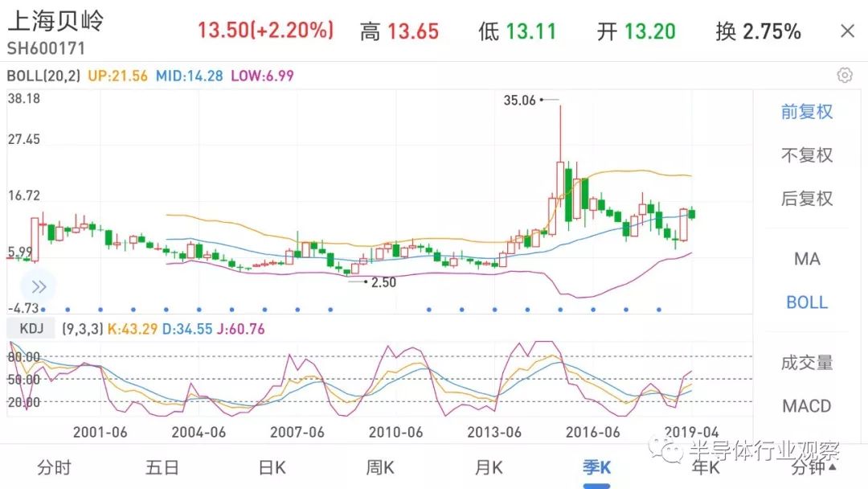The height and width of the screenshot is (489, 868).
Task: Switch to 周K tab
Action: pyautogui.click(x=379, y=468)
